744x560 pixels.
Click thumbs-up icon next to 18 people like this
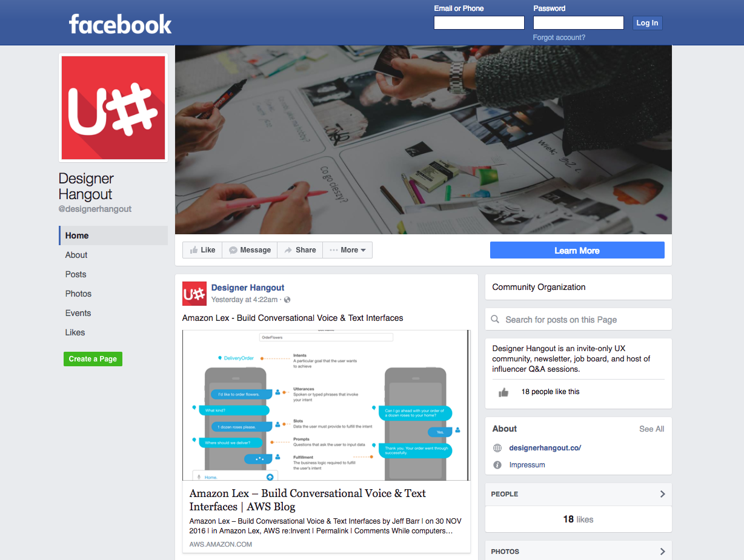(503, 392)
